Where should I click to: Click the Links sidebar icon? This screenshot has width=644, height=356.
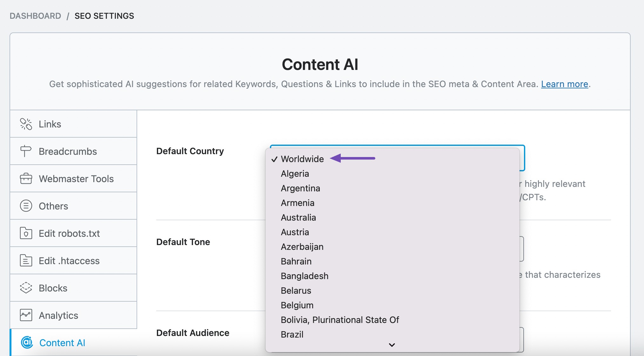point(26,124)
